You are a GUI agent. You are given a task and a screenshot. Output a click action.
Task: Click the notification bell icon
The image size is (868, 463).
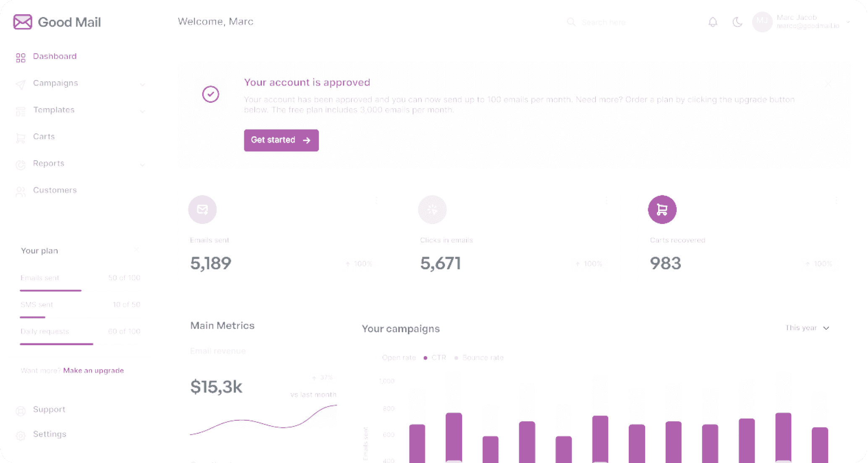(x=713, y=22)
